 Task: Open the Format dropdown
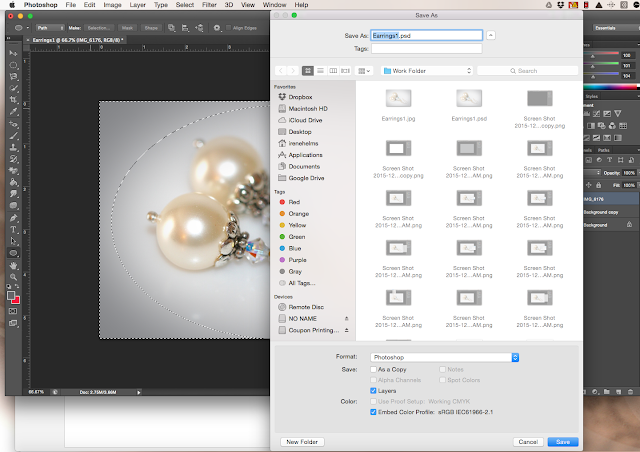pyautogui.click(x=444, y=357)
